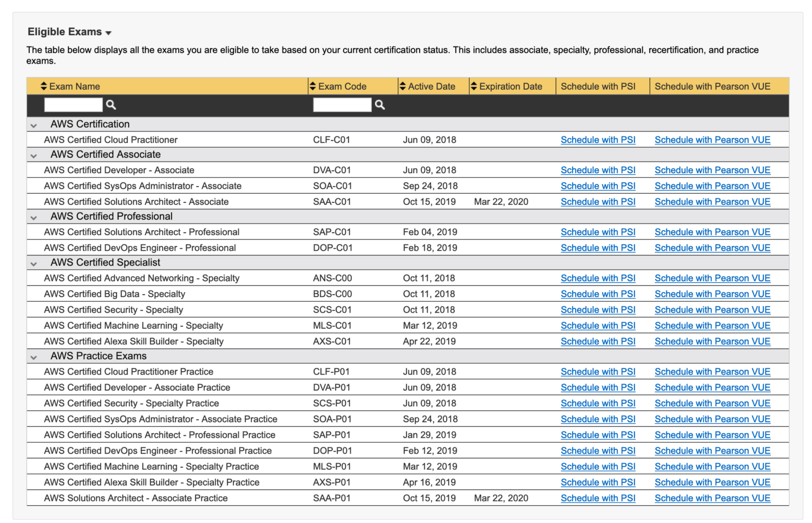
Task: Schedule Security Specialty Practice SCS-P01 with Pearson VUE
Action: pos(712,403)
